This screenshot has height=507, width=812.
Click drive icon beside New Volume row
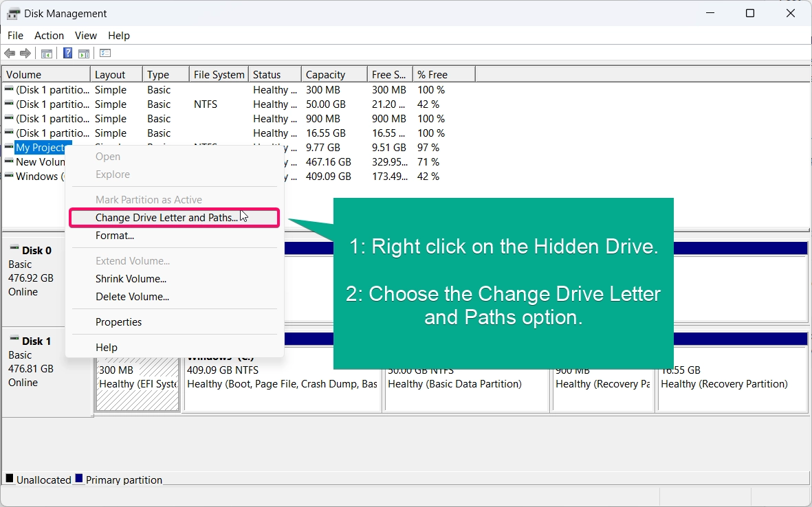9,162
